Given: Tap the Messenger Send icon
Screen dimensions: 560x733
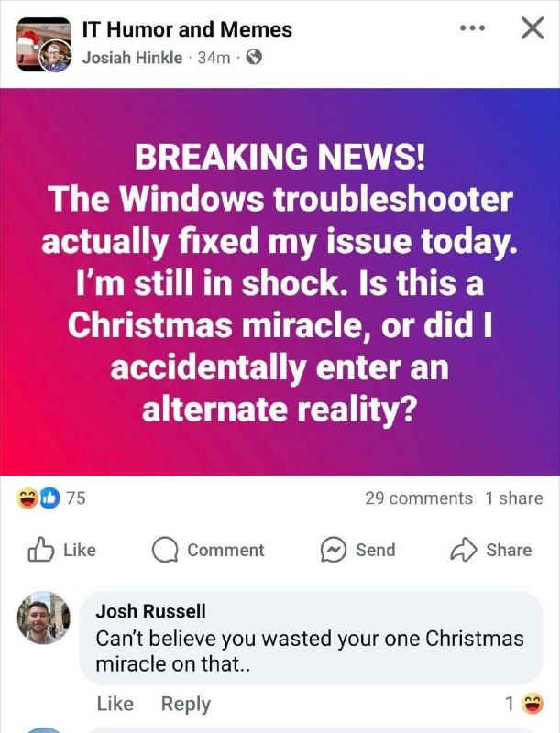Looking at the screenshot, I should click(334, 550).
